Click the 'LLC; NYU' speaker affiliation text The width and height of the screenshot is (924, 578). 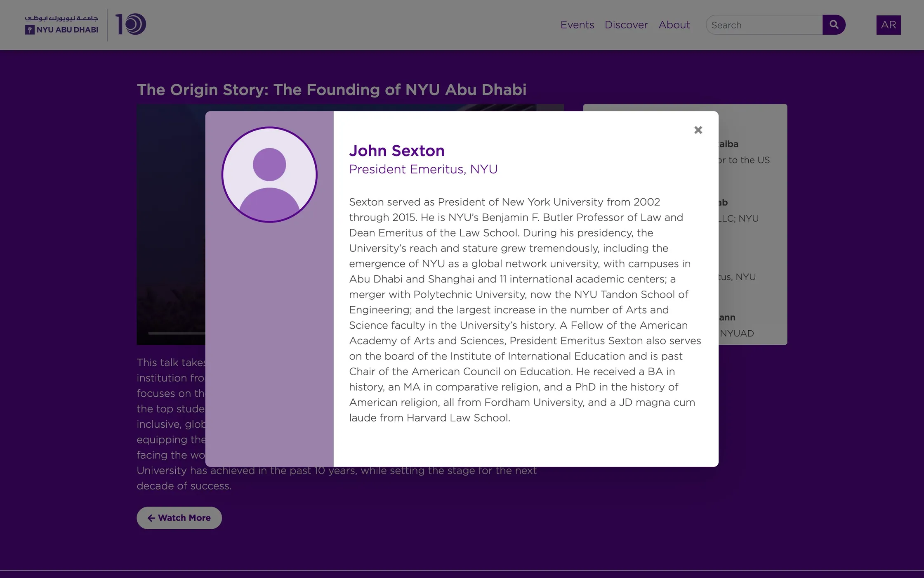738,218
